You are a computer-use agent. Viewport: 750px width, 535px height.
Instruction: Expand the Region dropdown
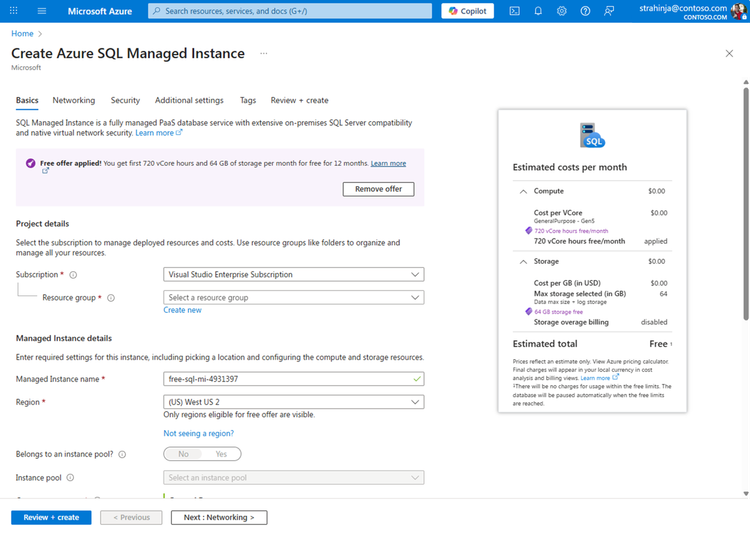point(293,402)
